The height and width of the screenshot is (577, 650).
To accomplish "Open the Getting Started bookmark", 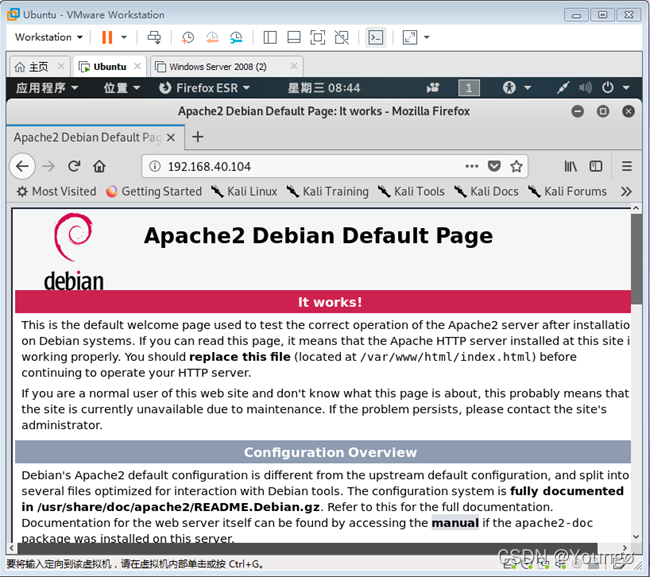I will [154, 192].
